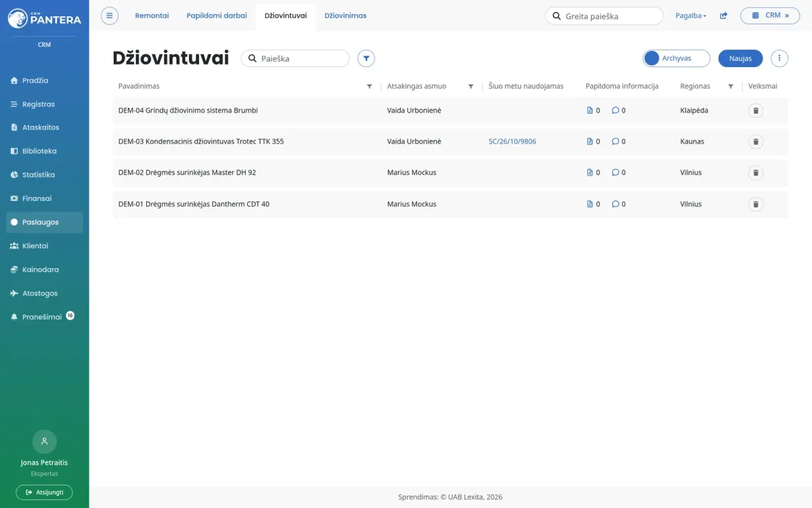Screen dimensions: 812x508
Task: Open the SC/26/10/9806 link
Action: pos(512,142)
